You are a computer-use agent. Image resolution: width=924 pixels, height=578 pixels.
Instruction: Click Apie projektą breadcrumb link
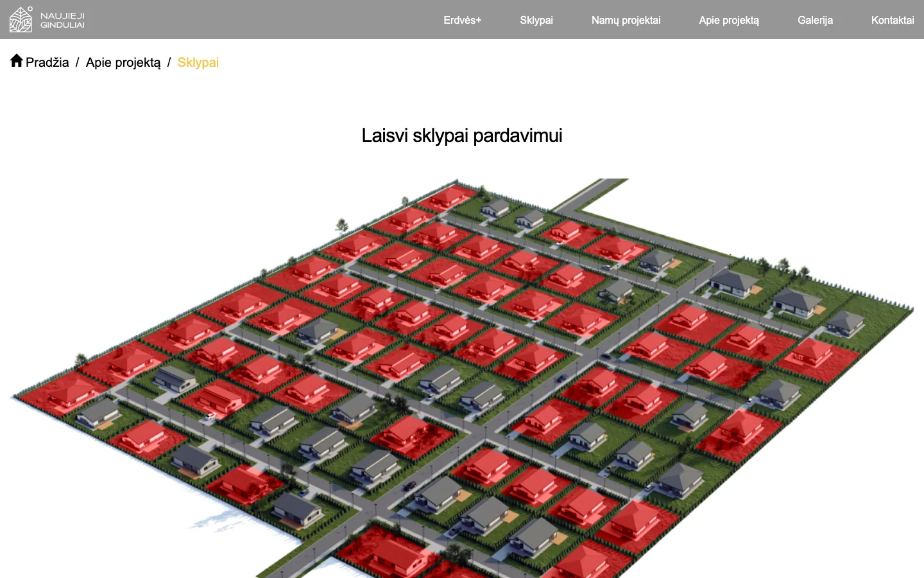(x=123, y=62)
